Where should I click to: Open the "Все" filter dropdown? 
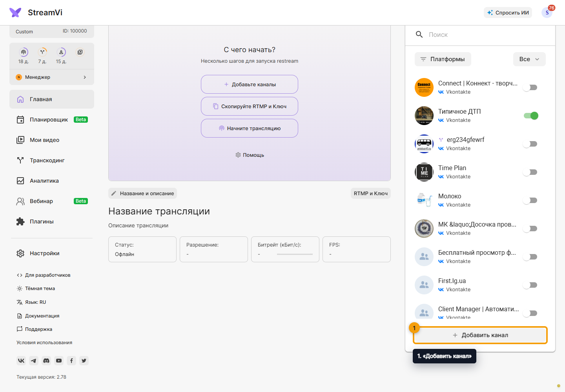(x=529, y=59)
